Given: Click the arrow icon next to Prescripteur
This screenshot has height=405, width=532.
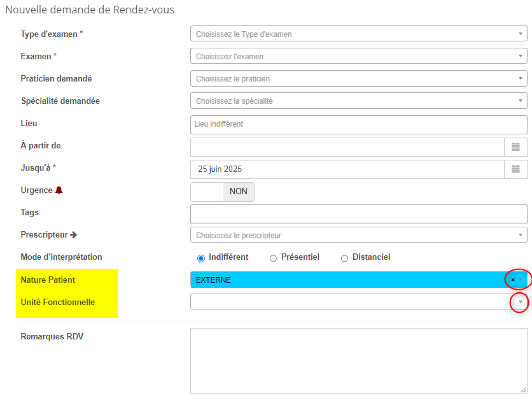Looking at the screenshot, I should click(73, 235).
